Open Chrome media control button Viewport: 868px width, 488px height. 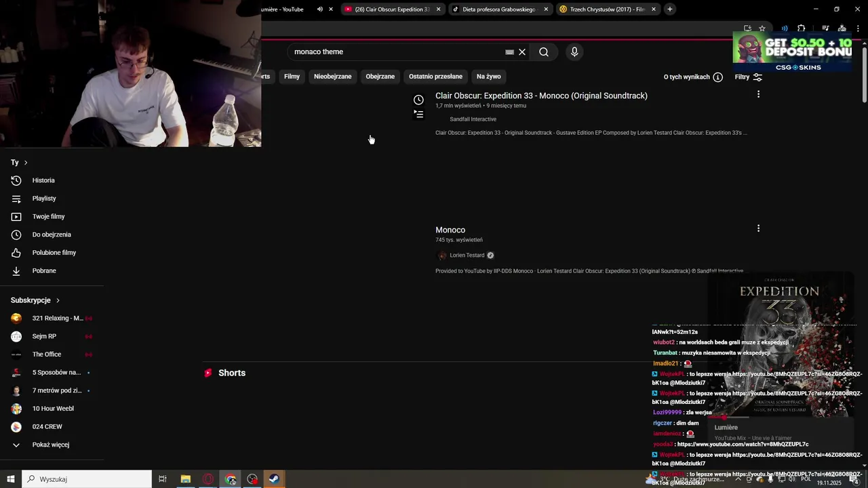tap(825, 28)
